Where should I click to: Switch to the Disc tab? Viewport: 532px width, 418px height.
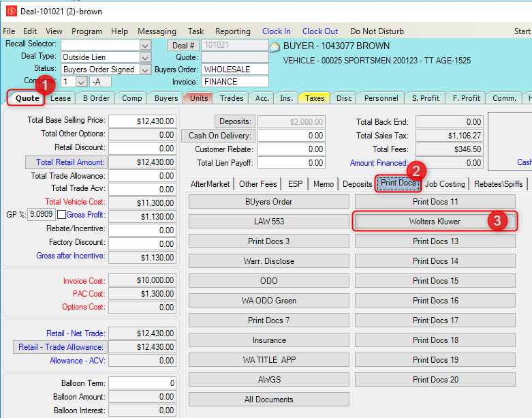[344, 98]
